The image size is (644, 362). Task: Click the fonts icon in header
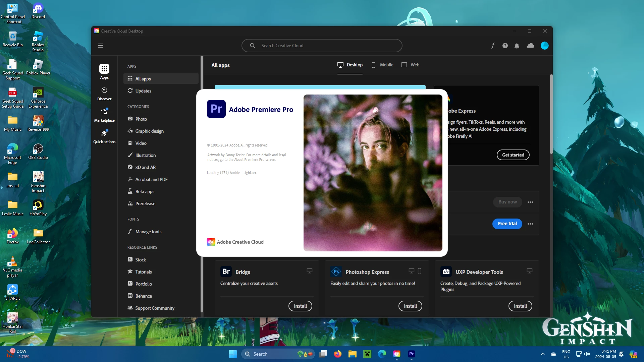pyautogui.click(x=493, y=46)
